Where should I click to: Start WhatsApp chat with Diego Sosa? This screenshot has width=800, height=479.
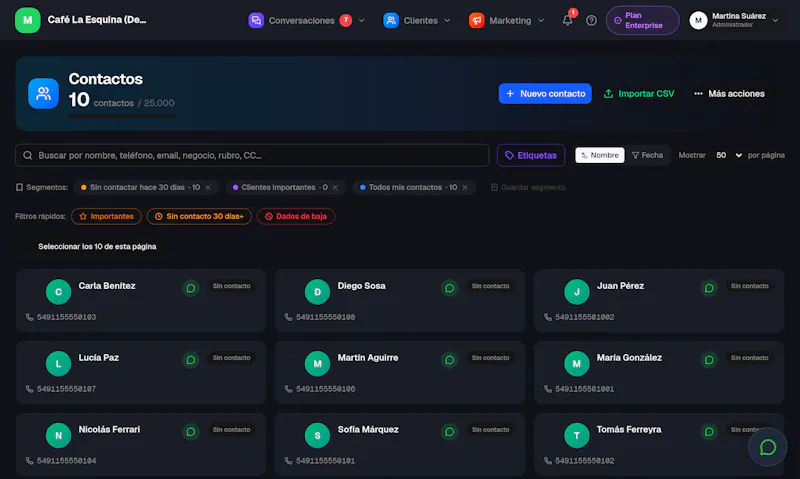449,288
